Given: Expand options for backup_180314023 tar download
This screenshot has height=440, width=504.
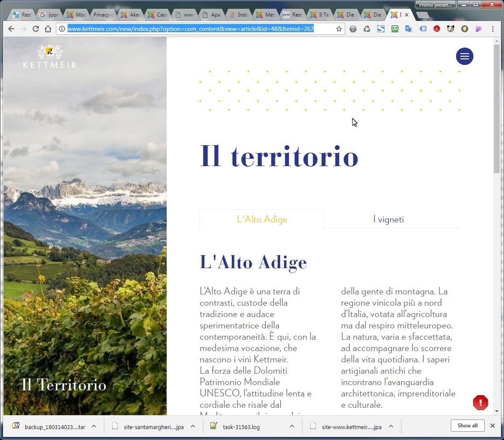Looking at the screenshot, I should (94, 426).
